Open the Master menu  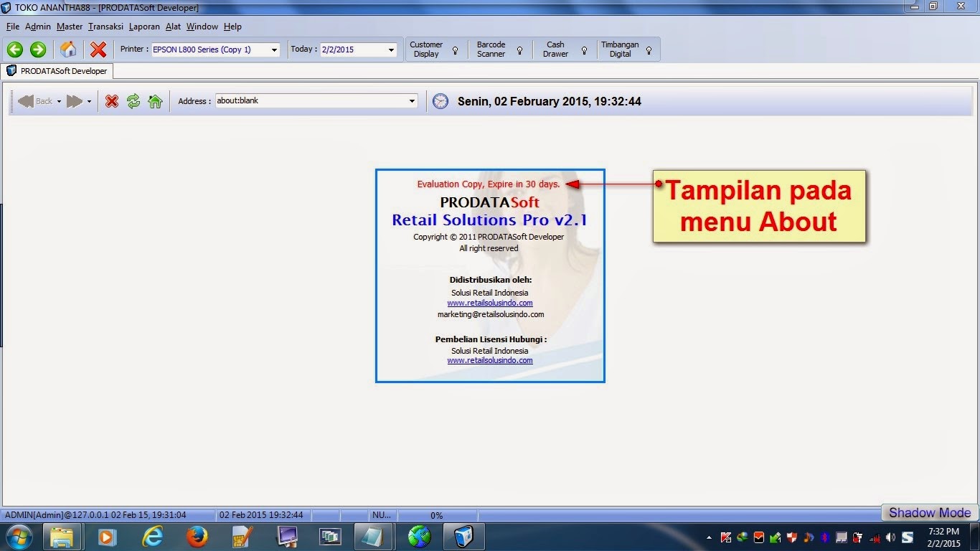[x=70, y=27]
